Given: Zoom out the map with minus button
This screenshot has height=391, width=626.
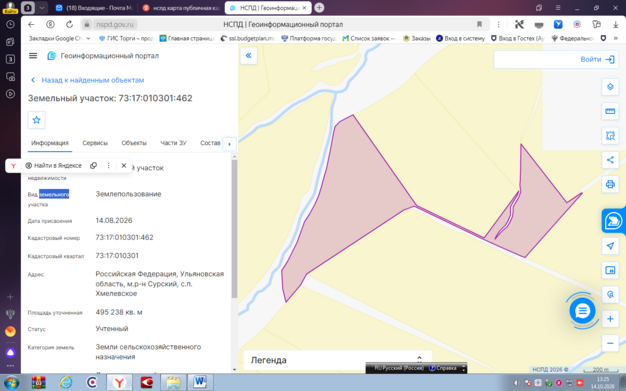Looking at the screenshot, I should coord(610,343).
